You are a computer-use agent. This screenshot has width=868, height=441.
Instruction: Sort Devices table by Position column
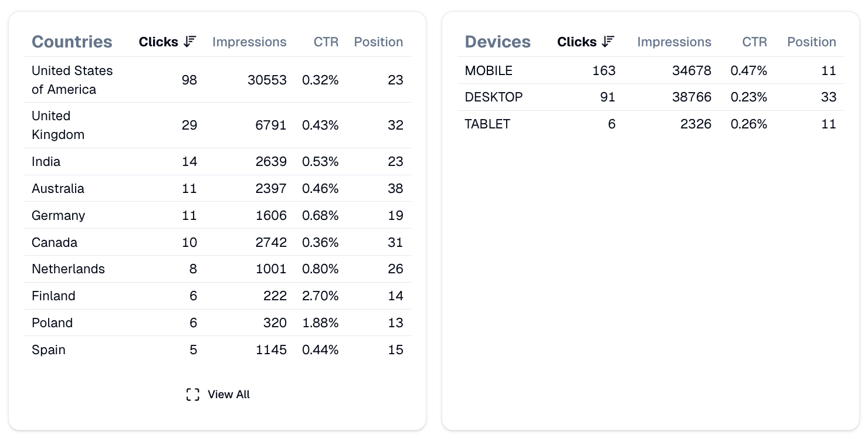pos(812,42)
